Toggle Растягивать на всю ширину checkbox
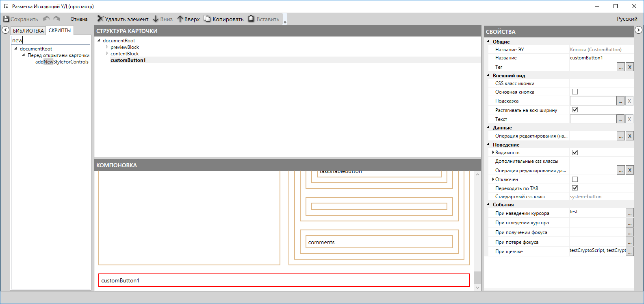 [x=575, y=110]
